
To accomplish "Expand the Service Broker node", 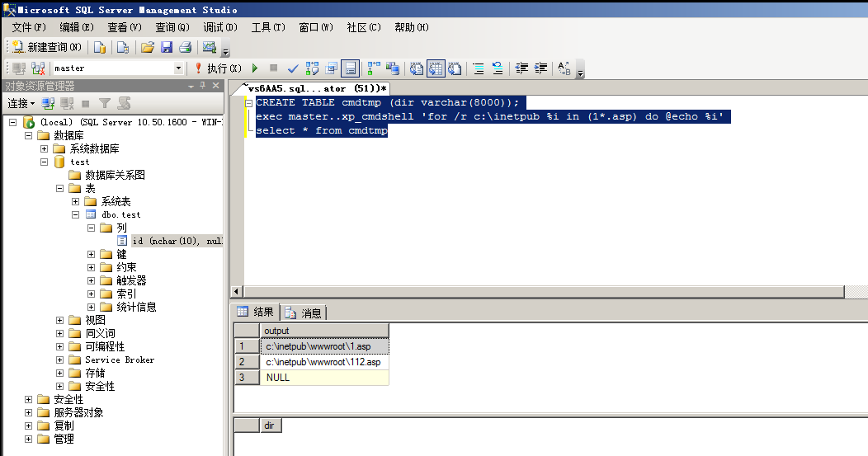I will coord(59,360).
